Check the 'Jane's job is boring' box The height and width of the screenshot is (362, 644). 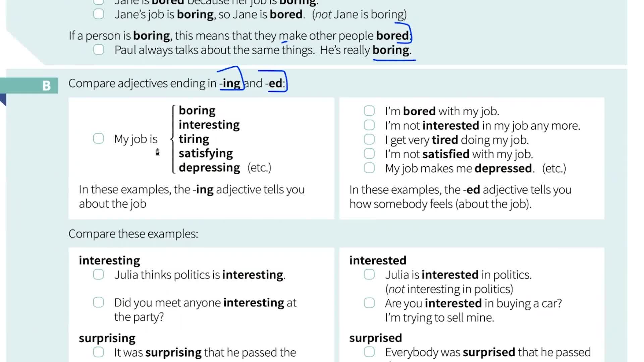pyautogui.click(x=98, y=14)
